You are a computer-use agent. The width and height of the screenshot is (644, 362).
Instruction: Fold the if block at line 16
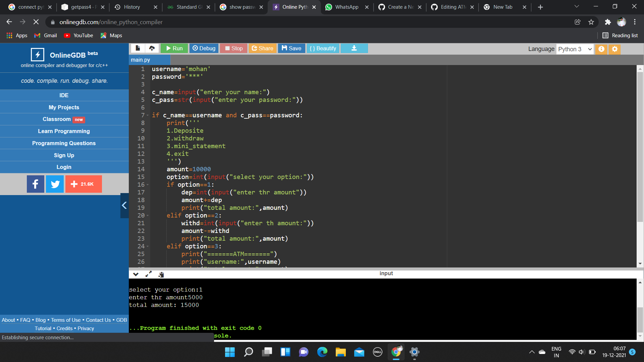[148, 185]
